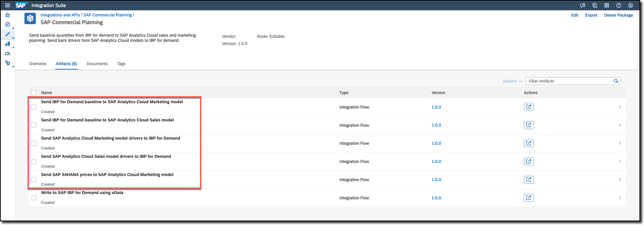Image resolution: width=644 pixels, height=225 pixels.
Task: Toggle the select-all checkbox in Name header
Action: coord(34,93)
